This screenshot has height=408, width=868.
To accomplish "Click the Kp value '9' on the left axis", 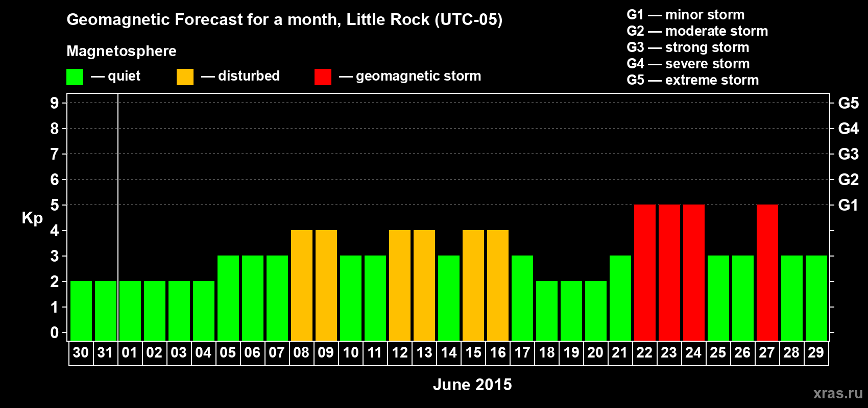I will coord(55,103).
